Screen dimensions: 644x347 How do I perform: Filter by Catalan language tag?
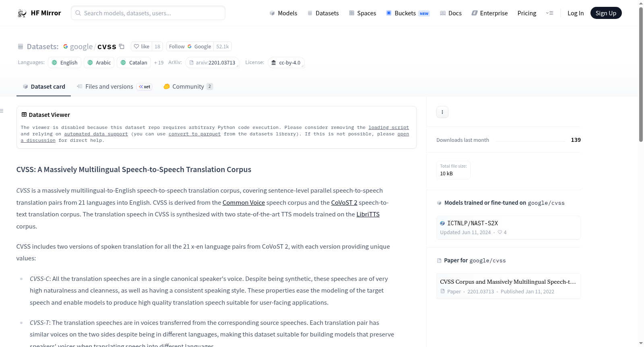point(134,62)
